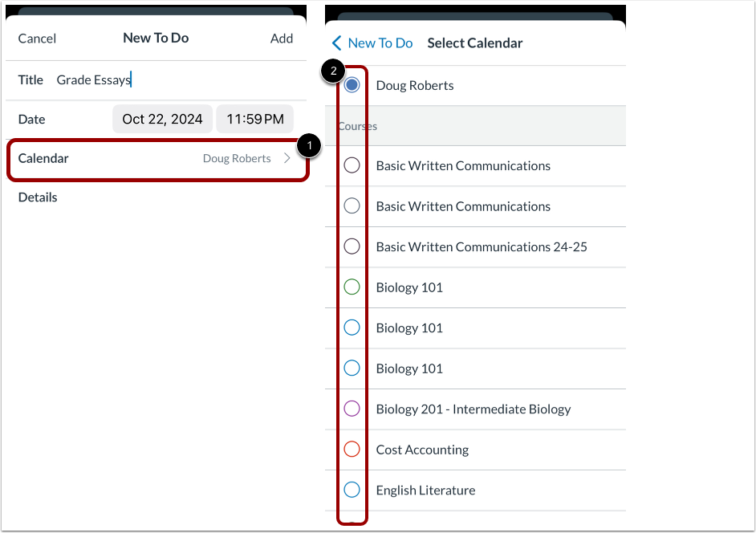Viewport: 756px width, 533px height.
Task: Click the green circle beside Biology 101
Action: [x=351, y=287]
